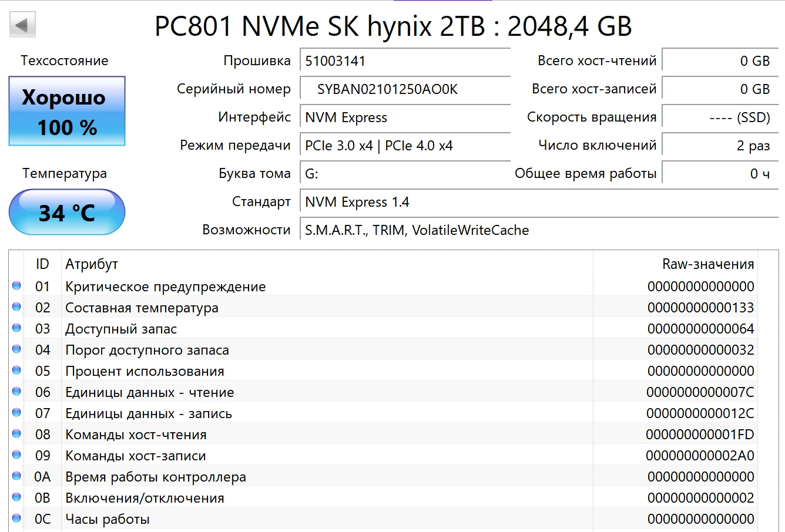The image size is (785, 532).
Task: Click the 34 °C temperature indicator
Action: (67, 212)
